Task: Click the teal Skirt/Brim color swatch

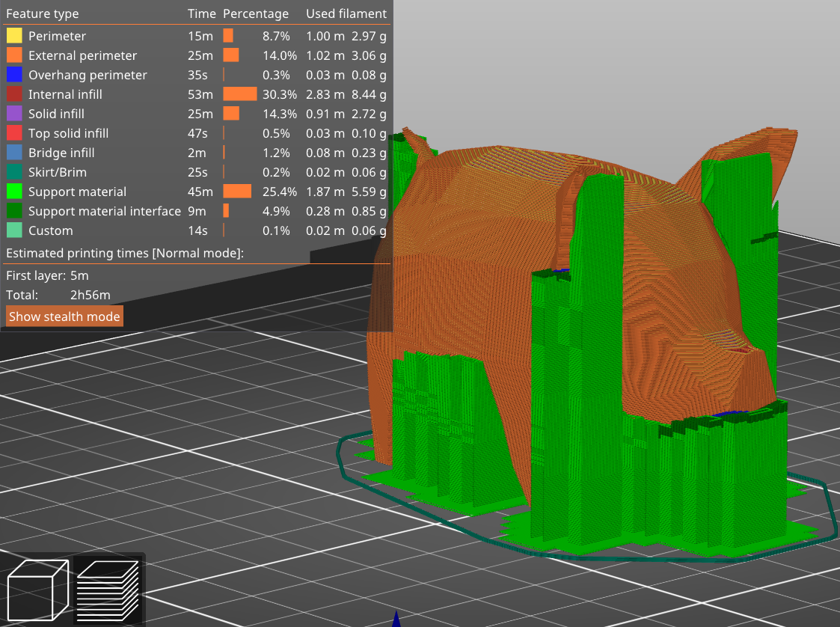Action: pos(15,172)
